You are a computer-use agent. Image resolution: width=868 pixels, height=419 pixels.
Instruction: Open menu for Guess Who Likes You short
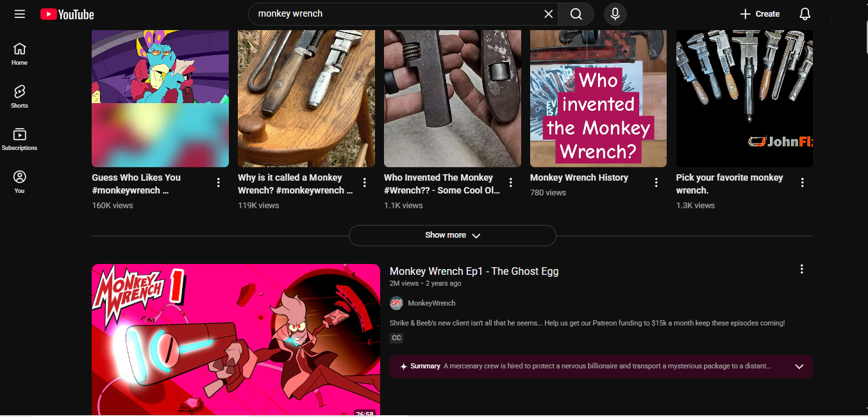[x=219, y=183]
